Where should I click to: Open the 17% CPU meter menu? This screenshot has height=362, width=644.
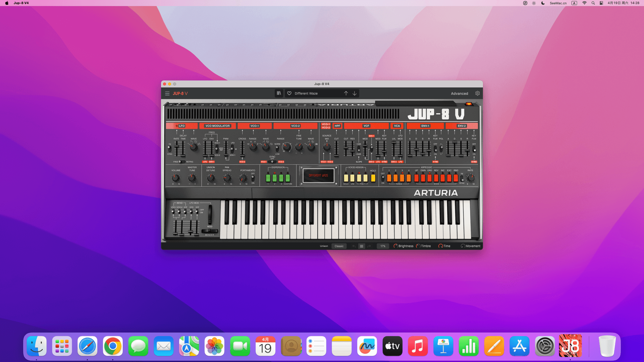[383, 246]
